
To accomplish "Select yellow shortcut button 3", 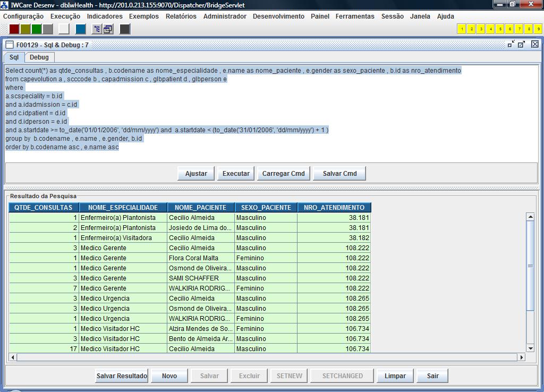I will point(481,29).
